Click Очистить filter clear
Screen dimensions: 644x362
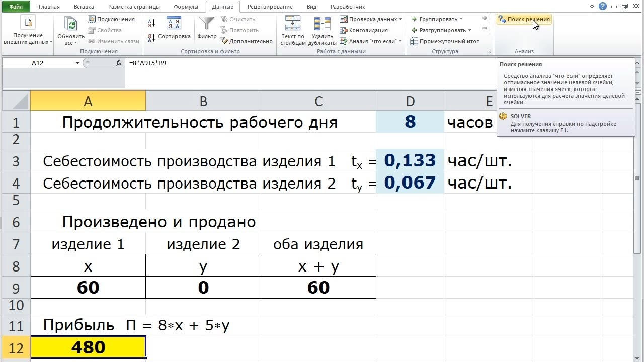(x=238, y=19)
